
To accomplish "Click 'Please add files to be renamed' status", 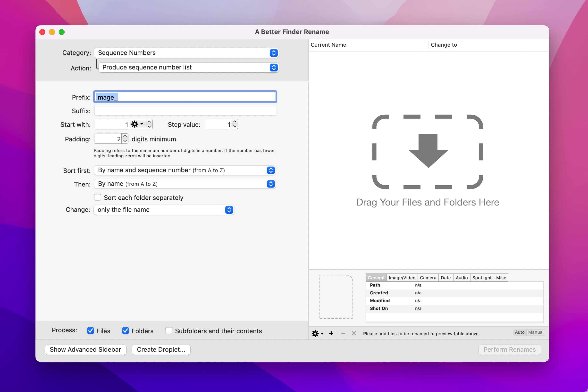I will pyautogui.click(x=421, y=333).
